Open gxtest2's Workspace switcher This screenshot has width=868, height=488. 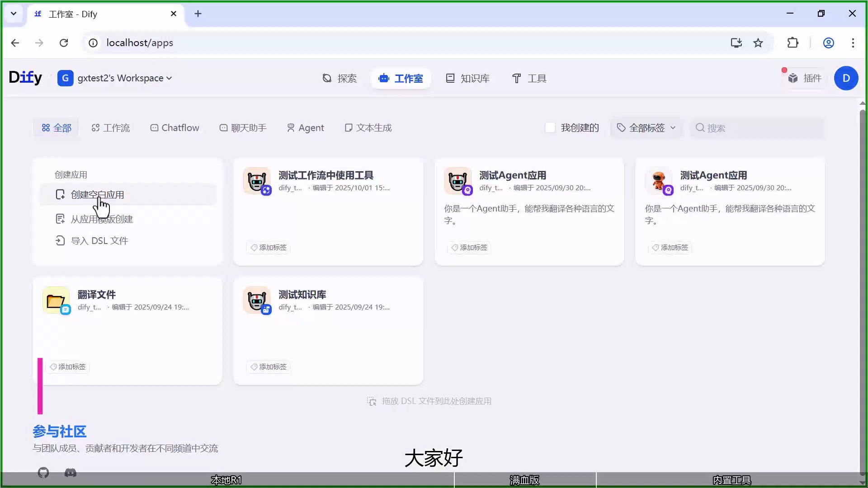(x=115, y=78)
